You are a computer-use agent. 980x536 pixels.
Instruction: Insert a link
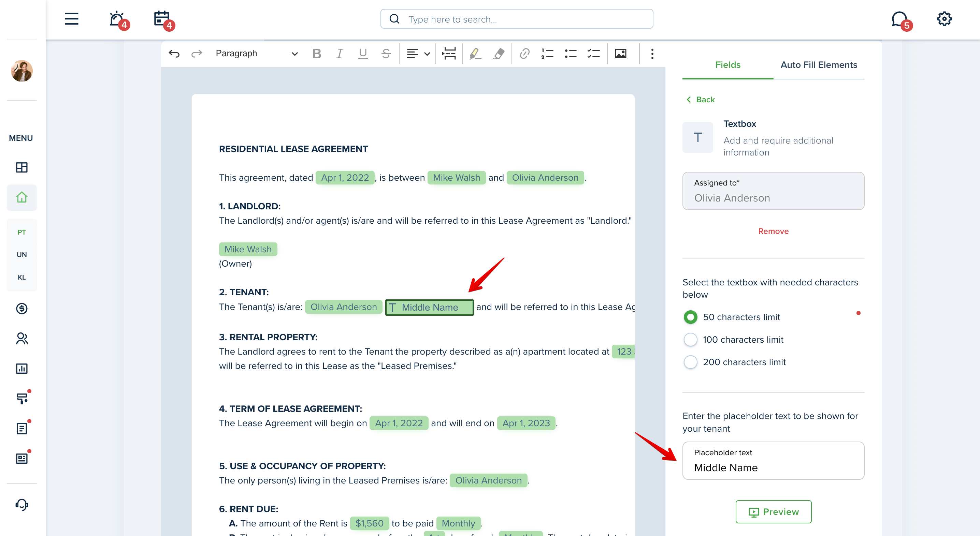(524, 54)
